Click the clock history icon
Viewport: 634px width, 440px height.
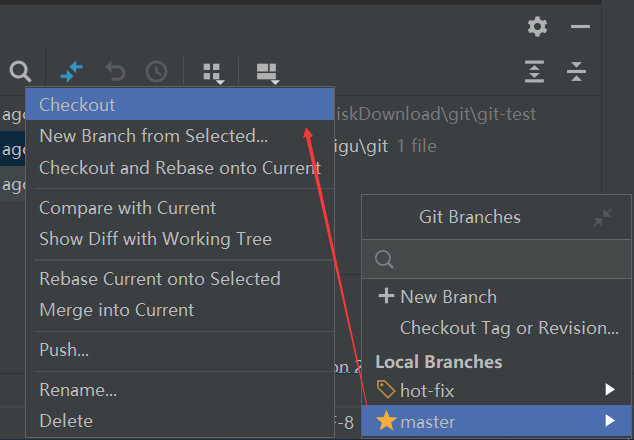point(156,71)
